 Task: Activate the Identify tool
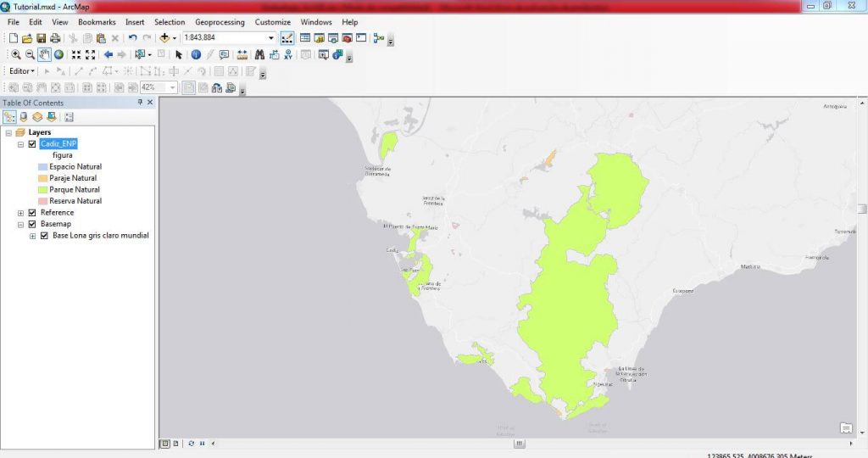pyautogui.click(x=196, y=54)
